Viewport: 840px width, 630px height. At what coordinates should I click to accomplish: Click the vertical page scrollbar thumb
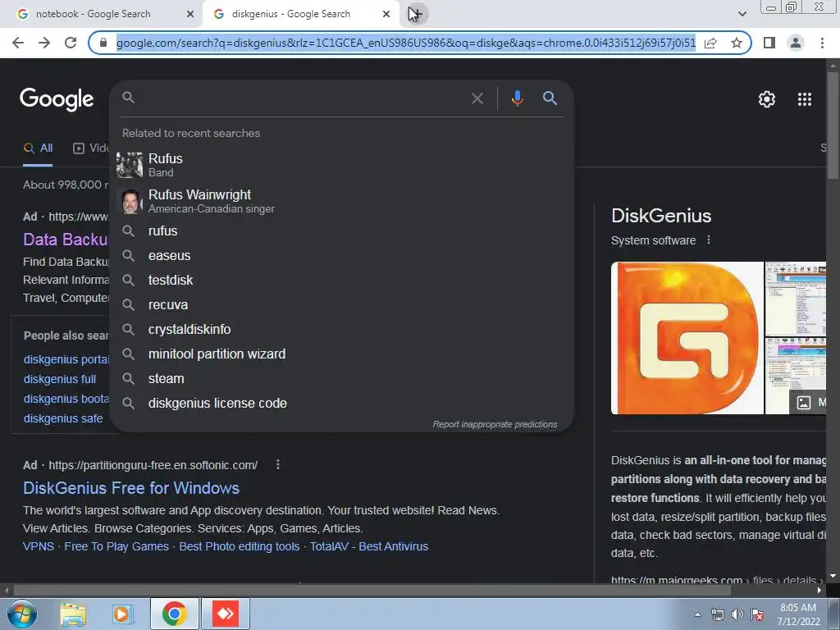coord(833,125)
